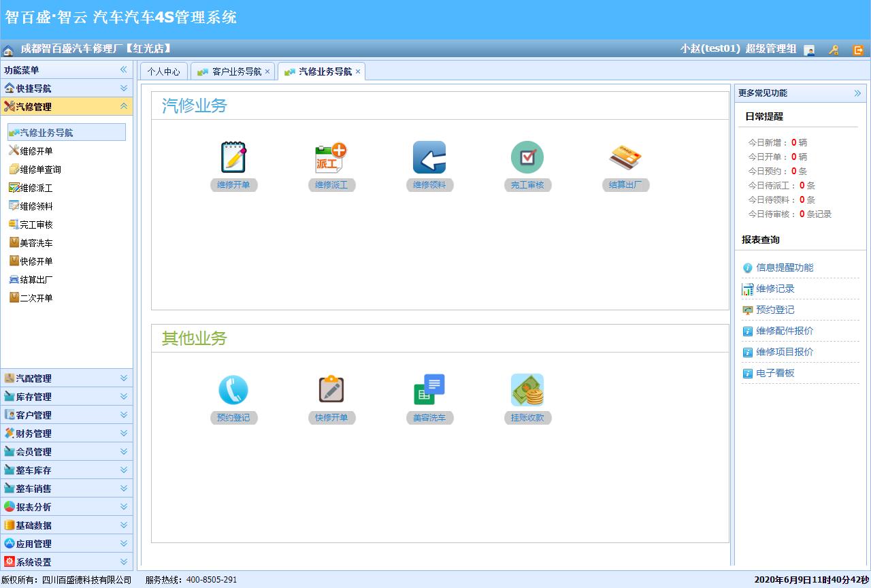Expand the 库存管理 menu section
Image resolution: width=871 pixels, height=588 pixels.
tap(67, 396)
